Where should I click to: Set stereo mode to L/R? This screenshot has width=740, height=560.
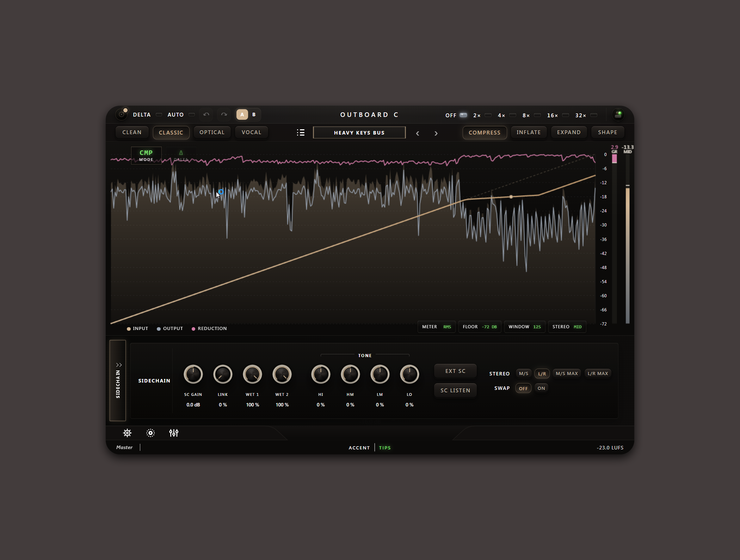pos(542,374)
